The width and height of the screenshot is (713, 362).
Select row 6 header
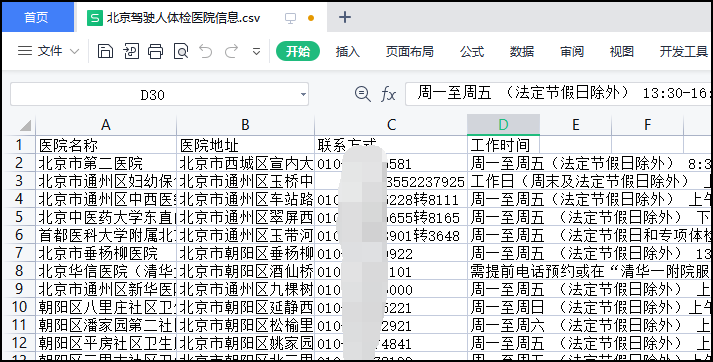pos(19,235)
